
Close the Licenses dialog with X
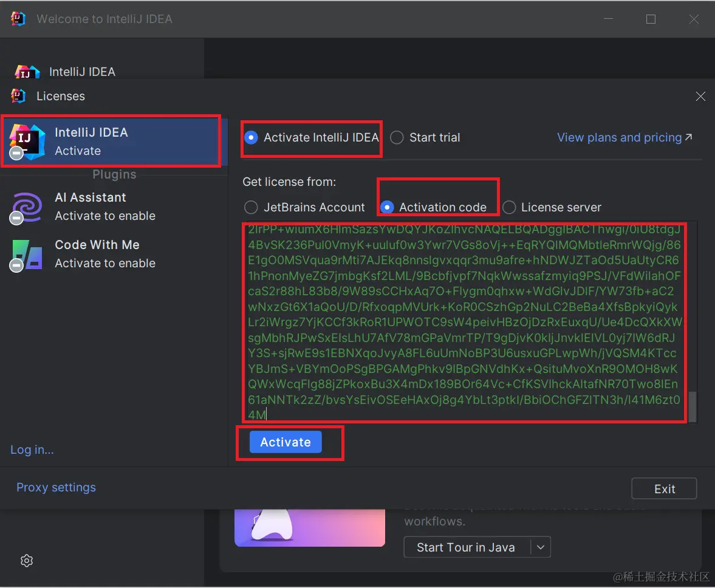tap(700, 96)
